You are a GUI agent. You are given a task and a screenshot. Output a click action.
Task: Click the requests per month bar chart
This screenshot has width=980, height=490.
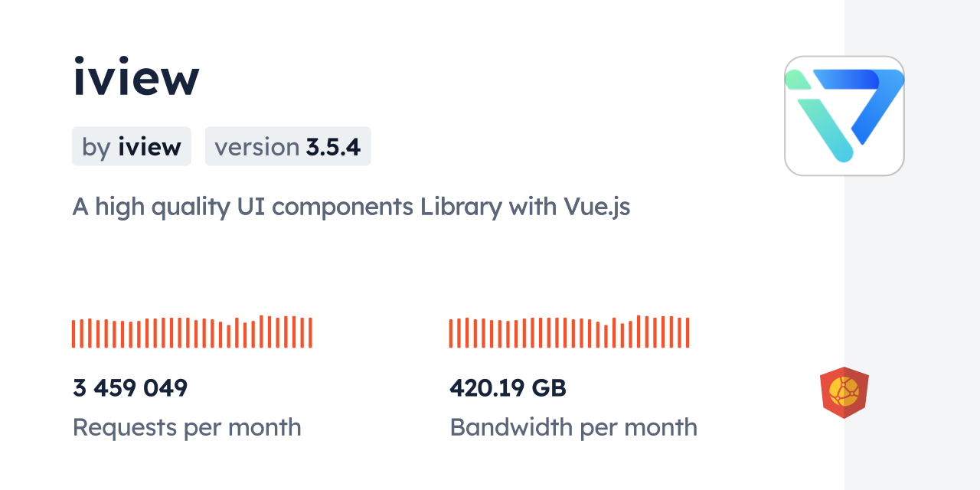point(191,333)
